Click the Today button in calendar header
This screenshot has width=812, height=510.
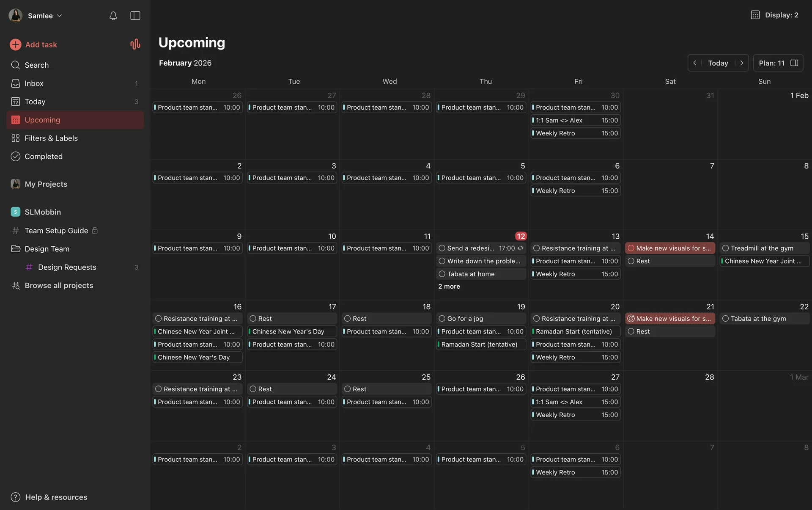(x=718, y=63)
